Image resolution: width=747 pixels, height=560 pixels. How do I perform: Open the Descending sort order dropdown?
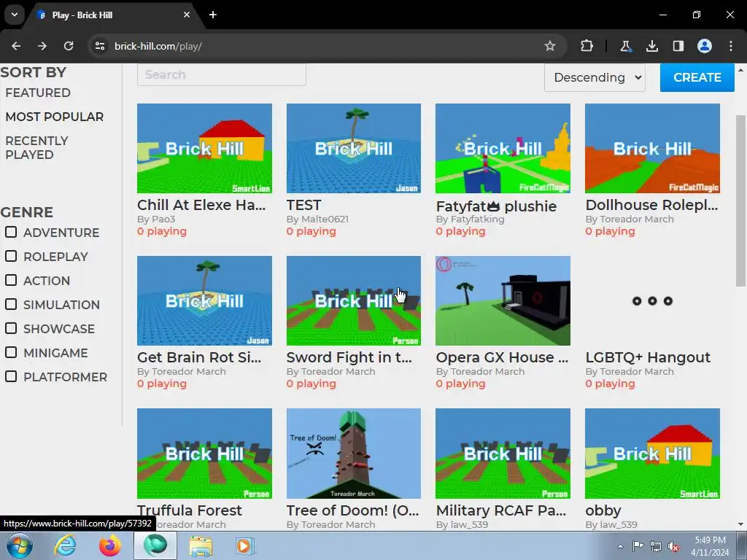595,77
